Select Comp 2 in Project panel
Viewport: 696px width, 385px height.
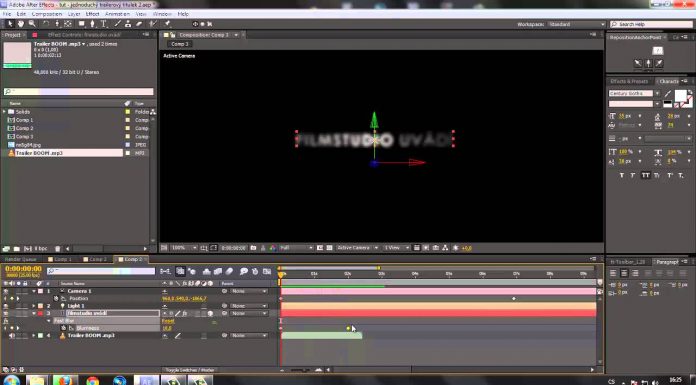click(x=25, y=128)
